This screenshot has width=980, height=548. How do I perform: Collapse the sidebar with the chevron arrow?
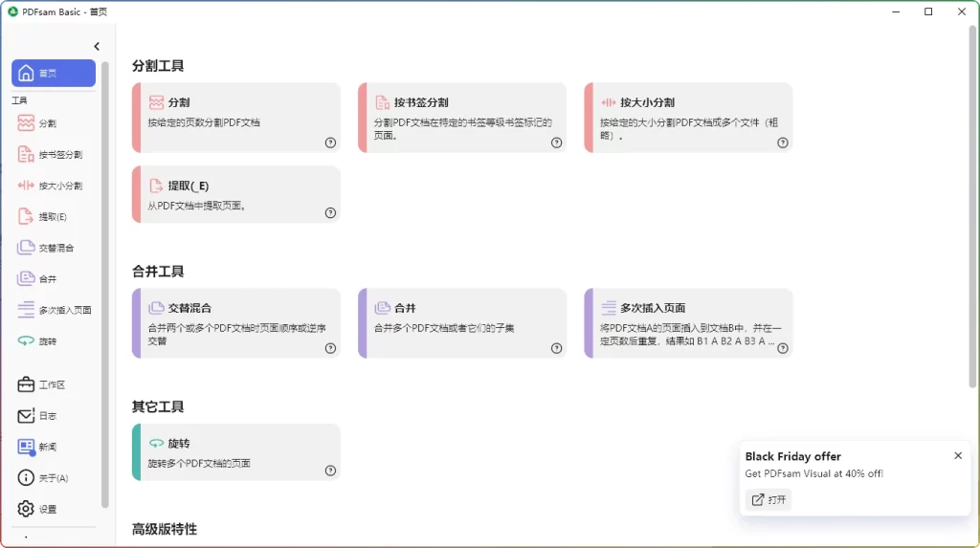click(x=97, y=46)
